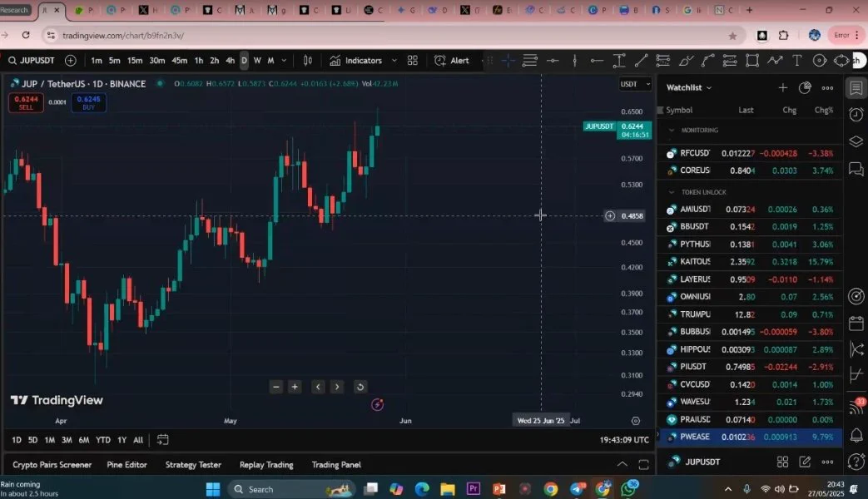Image resolution: width=868 pixels, height=499 pixels.
Task: Click the blue BUY 0.6245 button
Action: pos(88,102)
